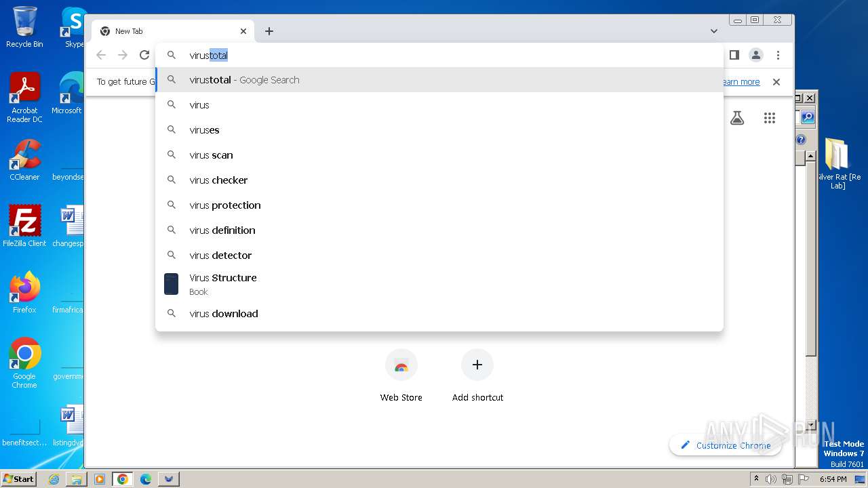Follow the Learn more link
868x488 pixels.
click(x=741, y=81)
